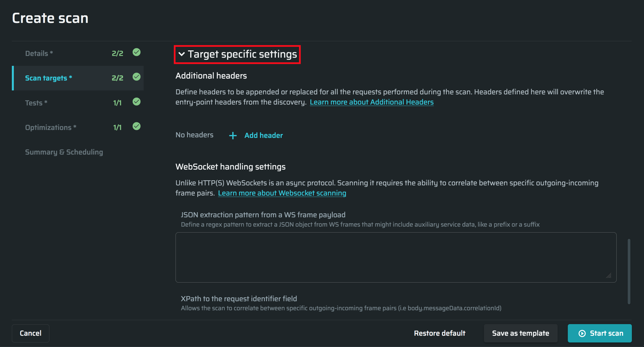Collapse the Target specific settings chevron
This screenshot has width=644, height=347.
181,54
